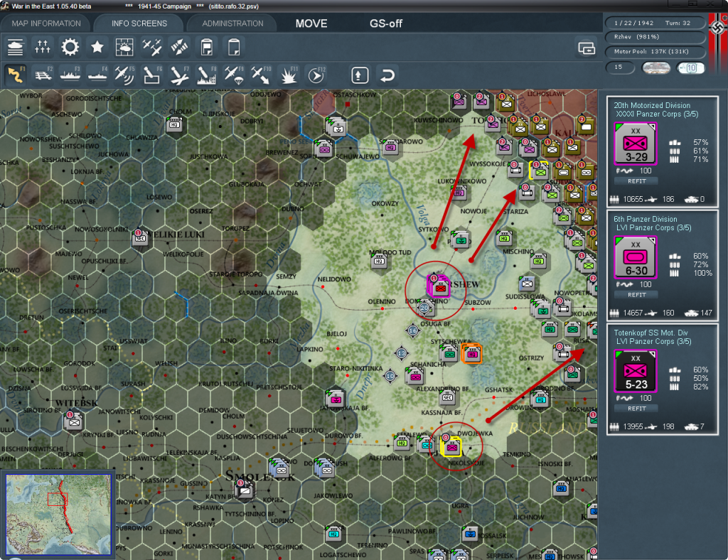Image resolution: width=728 pixels, height=560 pixels.
Task: Select the F3 naval transport mode
Action: point(70,75)
